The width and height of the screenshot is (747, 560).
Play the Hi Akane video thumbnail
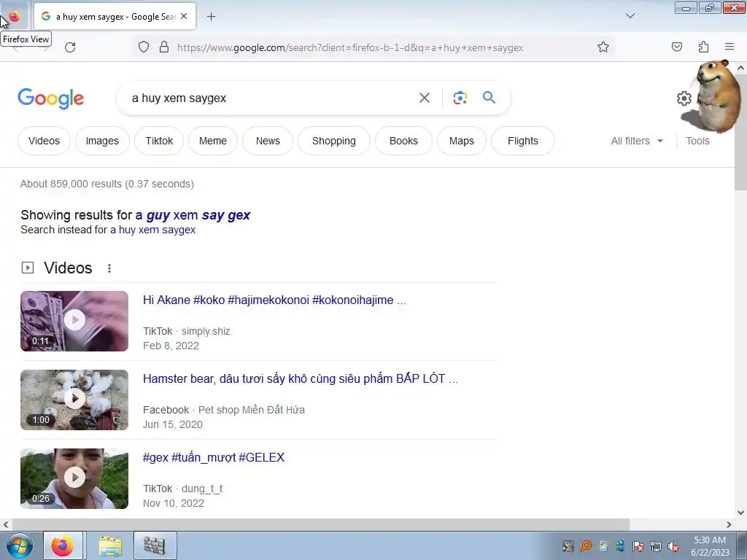point(74,321)
